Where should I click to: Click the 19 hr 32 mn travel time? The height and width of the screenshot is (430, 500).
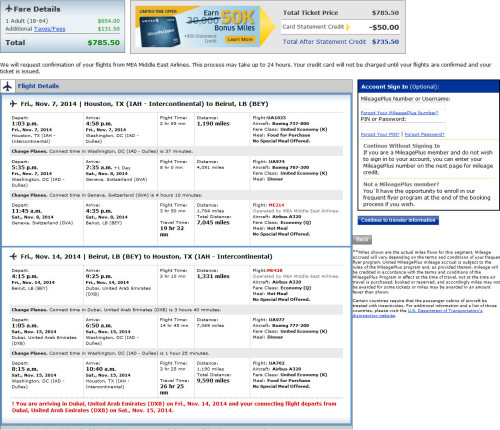[x=172, y=231]
